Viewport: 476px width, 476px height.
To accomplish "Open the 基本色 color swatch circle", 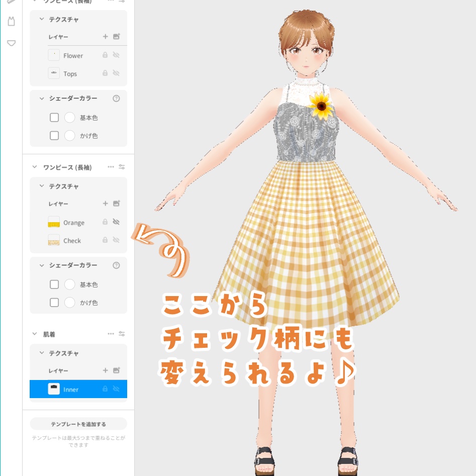I will 70,117.
